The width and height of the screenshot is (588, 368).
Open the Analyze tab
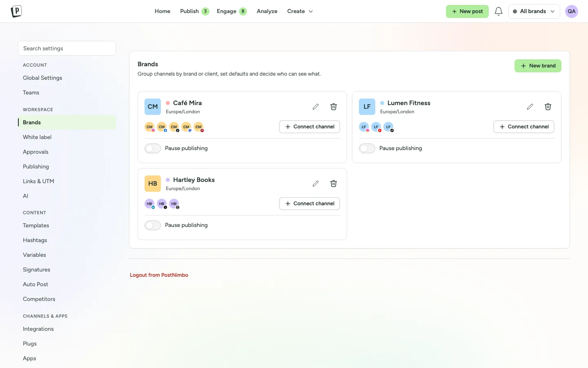[x=267, y=11]
